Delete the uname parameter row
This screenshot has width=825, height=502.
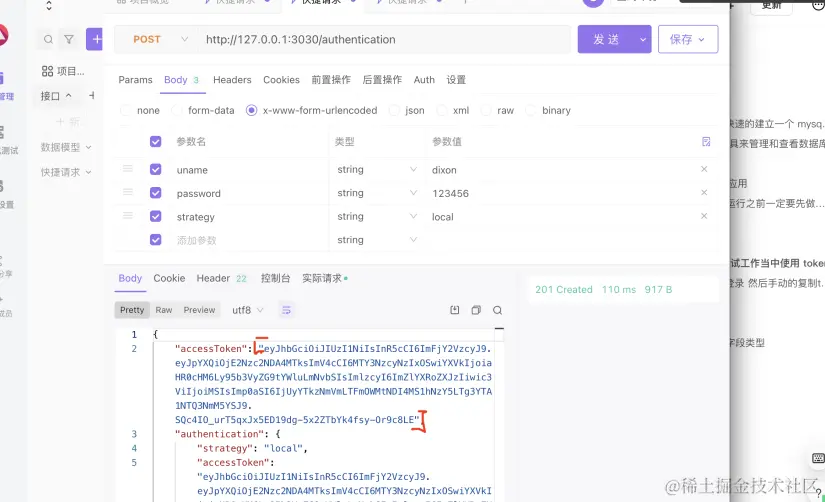point(704,169)
